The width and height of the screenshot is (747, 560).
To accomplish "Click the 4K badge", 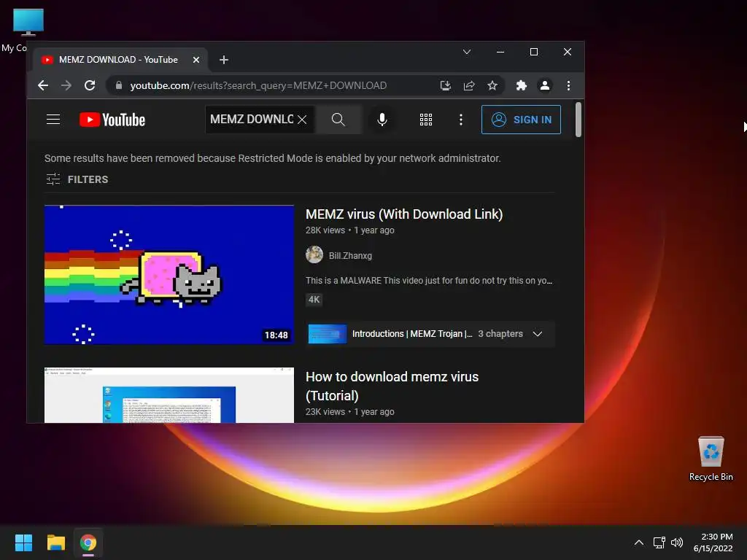I will pyautogui.click(x=314, y=300).
